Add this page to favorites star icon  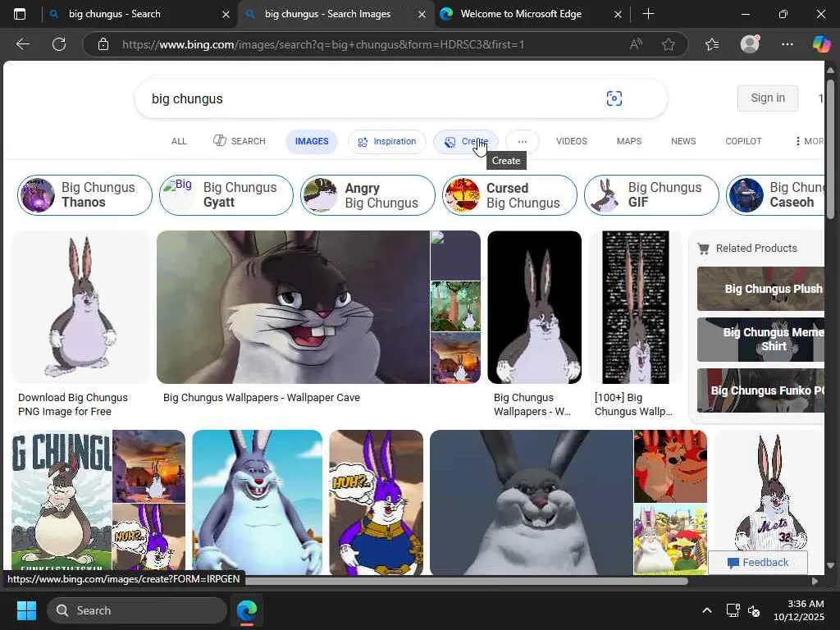(668, 44)
